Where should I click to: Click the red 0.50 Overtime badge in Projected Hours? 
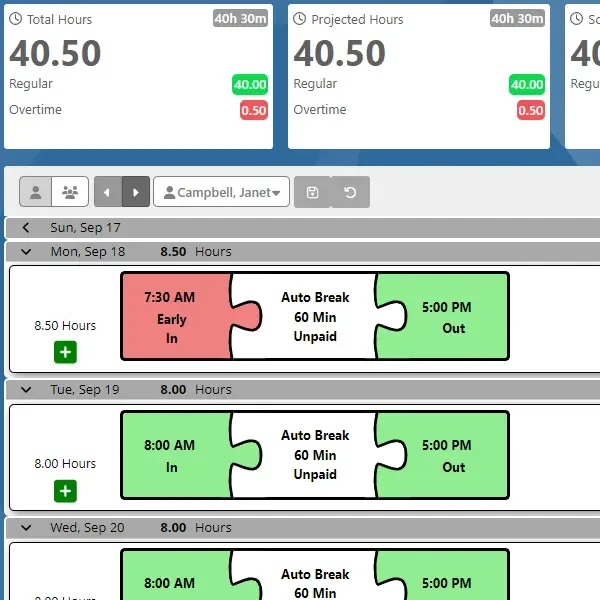tap(530, 111)
